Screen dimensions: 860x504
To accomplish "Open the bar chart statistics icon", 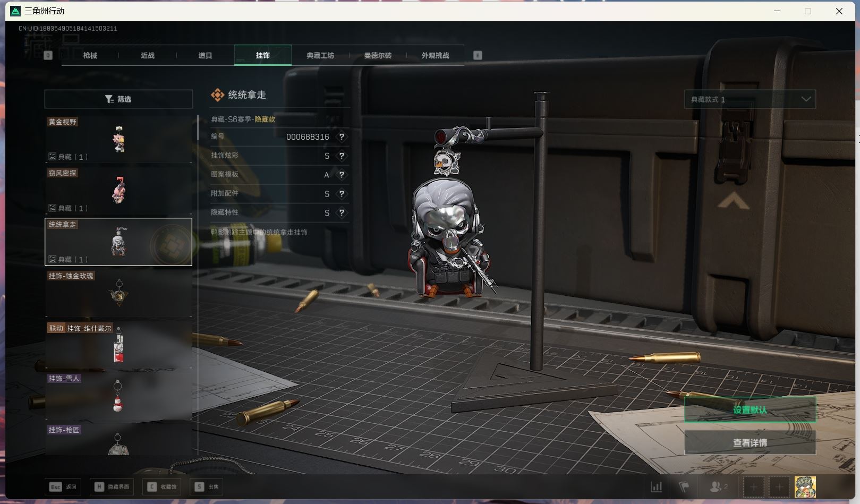I will (x=657, y=486).
